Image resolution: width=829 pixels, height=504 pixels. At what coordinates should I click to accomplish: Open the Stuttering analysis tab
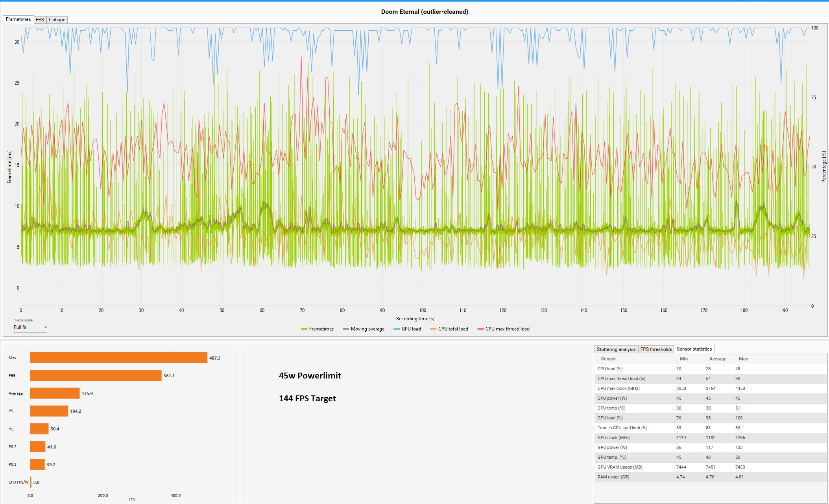(616, 349)
